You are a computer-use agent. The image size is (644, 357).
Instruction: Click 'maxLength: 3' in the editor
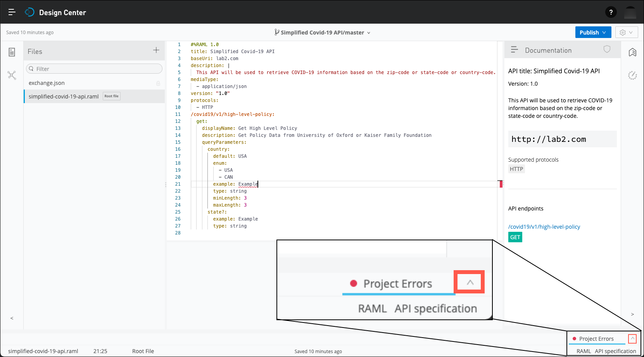click(x=230, y=205)
